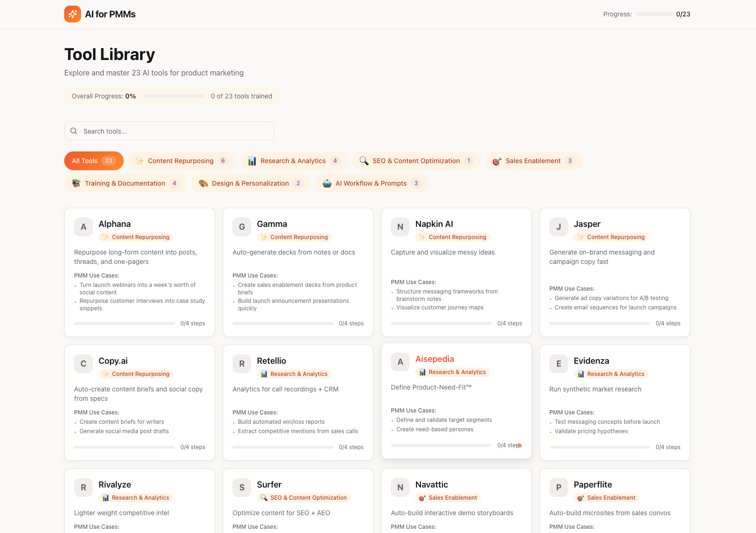The width and height of the screenshot is (756, 533).
Task: Filter by Training & Documentation category
Action: pyautogui.click(x=126, y=183)
